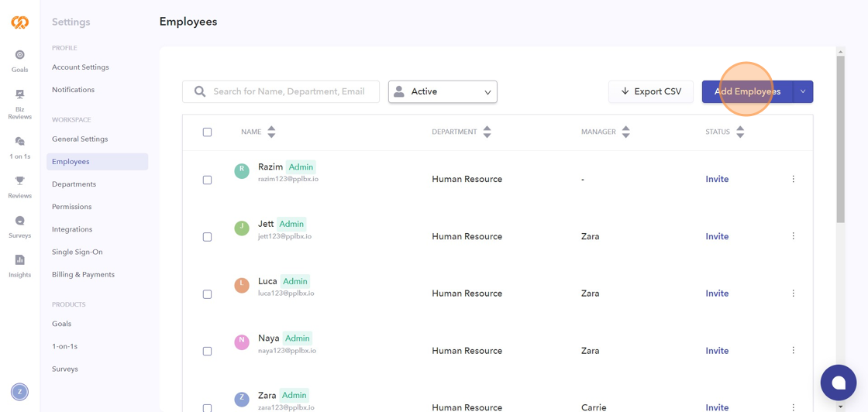The width and height of the screenshot is (868, 412).
Task: Click the Export CSV button
Action: 651,91
